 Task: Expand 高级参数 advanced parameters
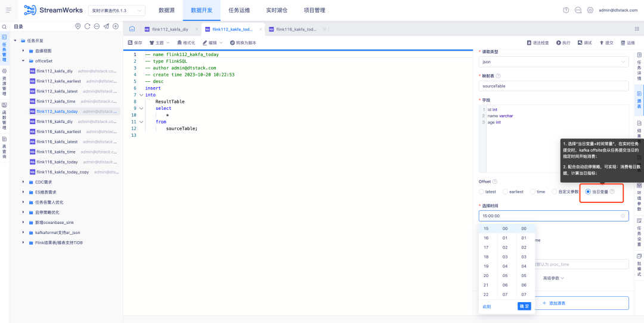[x=553, y=278]
